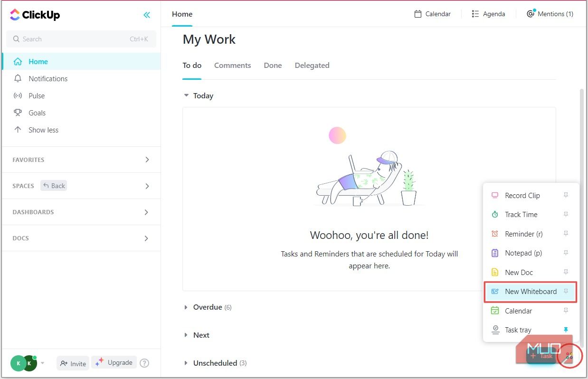Click the Invite button
The width and height of the screenshot is (588, 379).
click(x=73, y=363)
